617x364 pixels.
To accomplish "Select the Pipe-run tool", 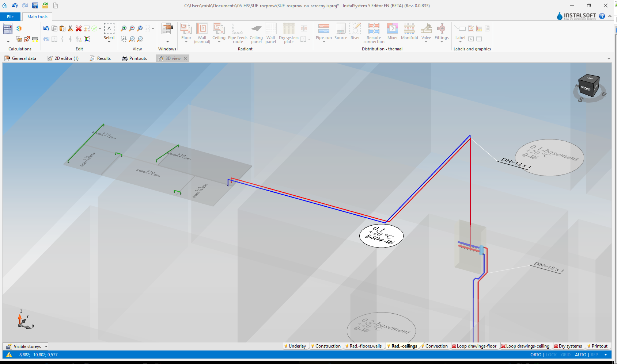I will click(323, 31).
